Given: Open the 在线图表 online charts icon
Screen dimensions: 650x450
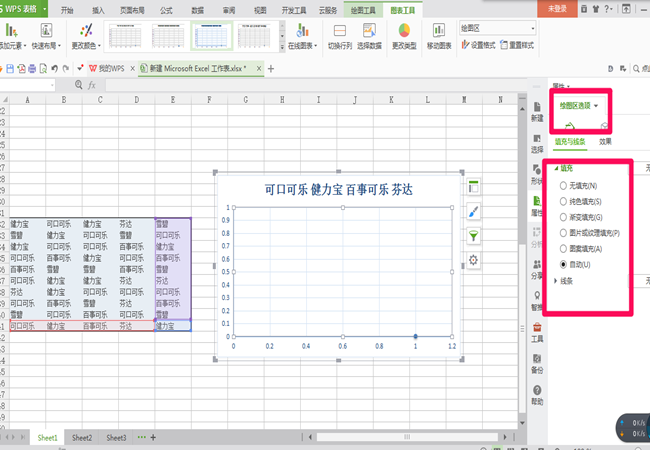Looking at the screenshot, I should click(x=303, y=31).
